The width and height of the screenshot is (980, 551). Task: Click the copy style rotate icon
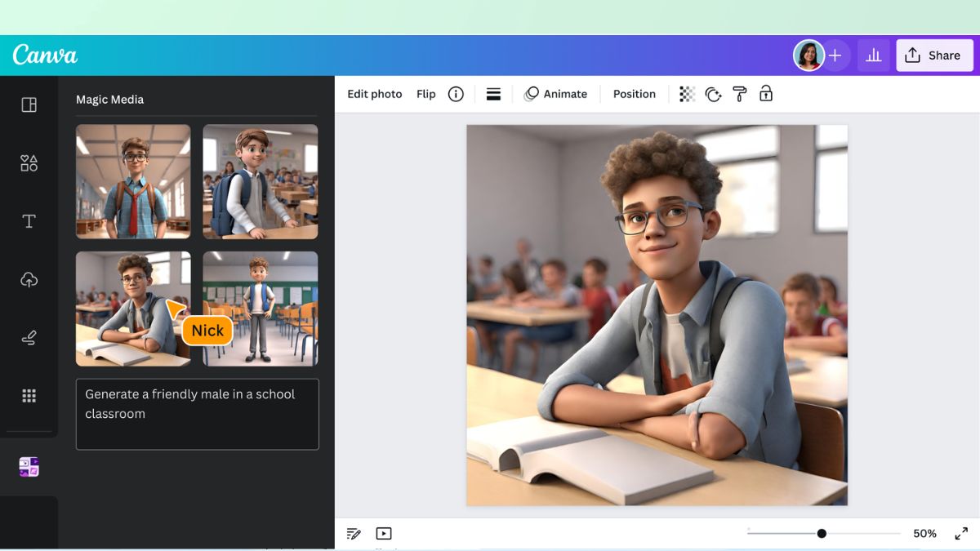(713, 94)
